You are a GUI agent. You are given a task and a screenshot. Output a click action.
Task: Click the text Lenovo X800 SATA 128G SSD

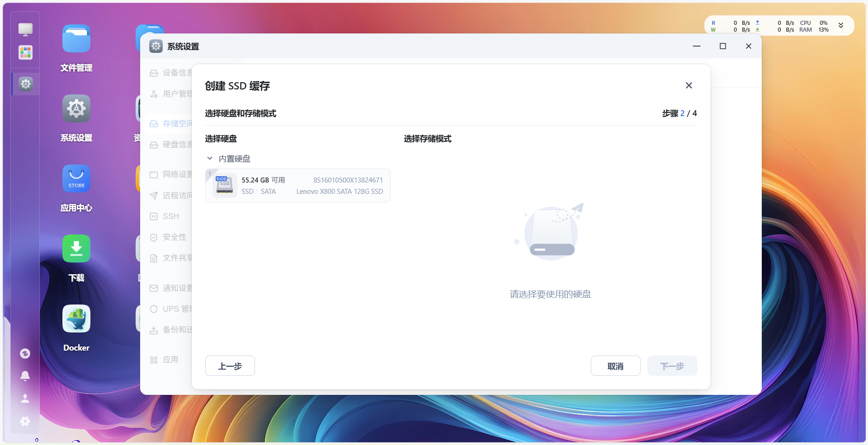(x=340, y=192)
